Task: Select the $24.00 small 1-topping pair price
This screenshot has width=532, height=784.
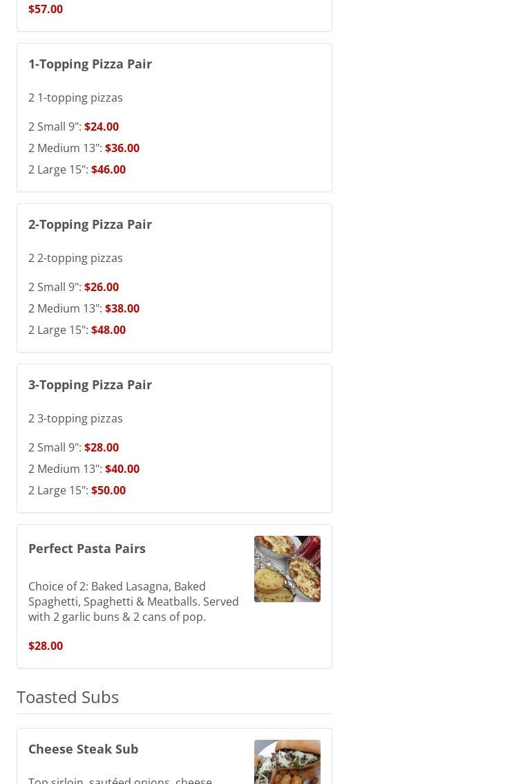Action: point(102,127)
